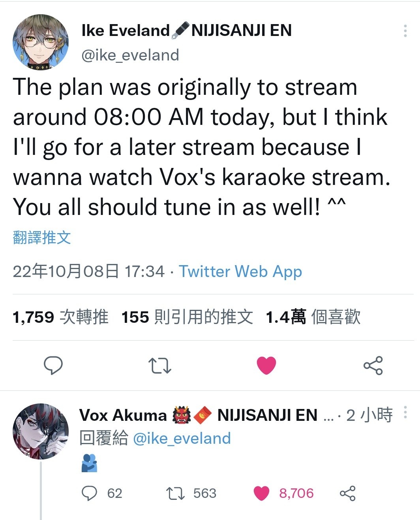The width and height of the screenshot is (420, 520).
Task: Open reply icon on Vox Akuma's tweet
Action: click(x=89, y=493)
